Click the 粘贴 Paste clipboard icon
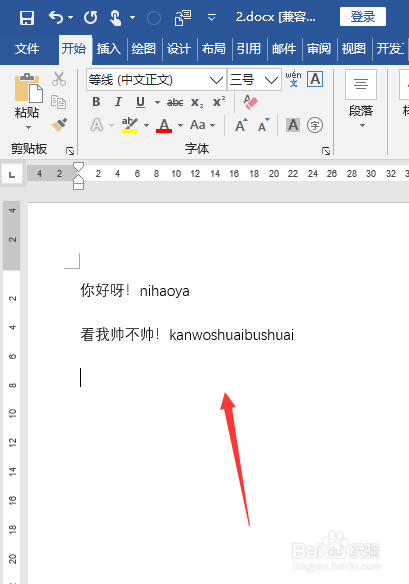The height and width of the screenshot is (584, 409). click(x=28, y=88)
